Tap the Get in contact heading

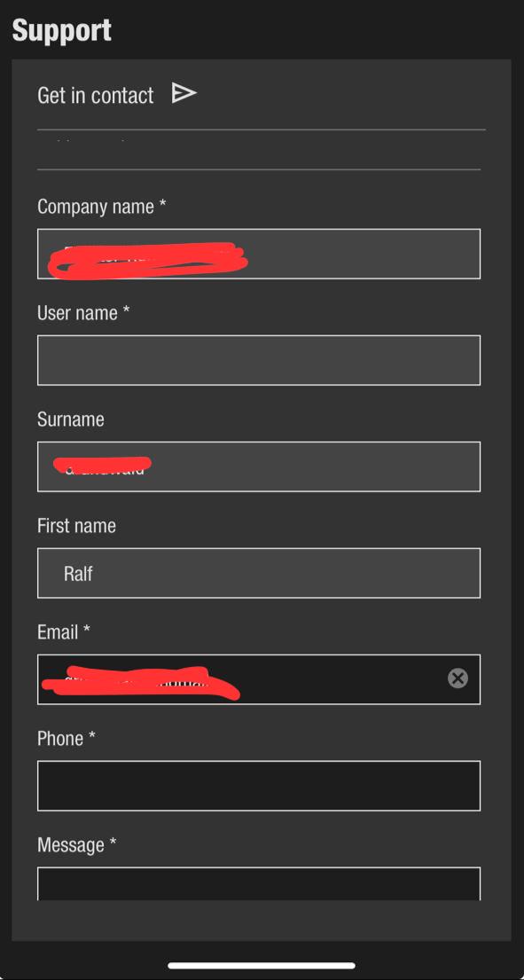point(96,95)
